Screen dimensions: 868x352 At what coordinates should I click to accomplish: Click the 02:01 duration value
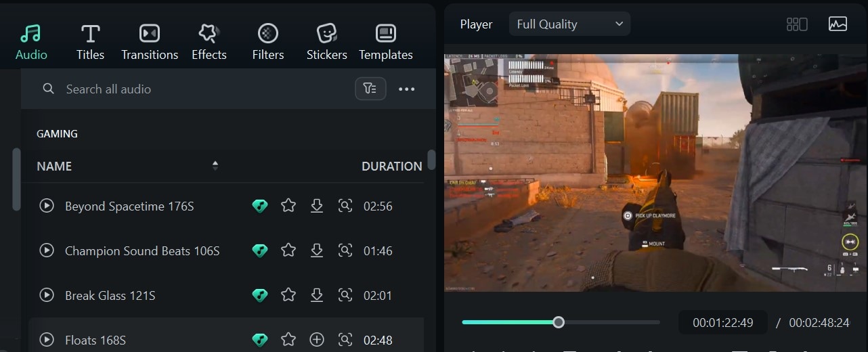(378, 295)
